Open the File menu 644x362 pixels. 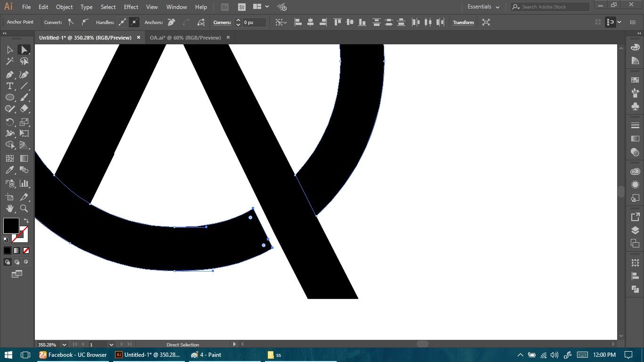point(26,7)
